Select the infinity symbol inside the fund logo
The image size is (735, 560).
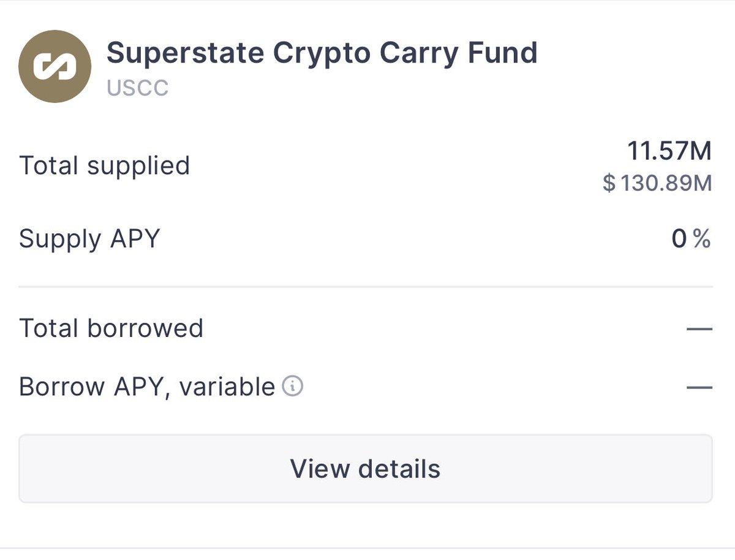pyautogui.click(x=55, y=64)
